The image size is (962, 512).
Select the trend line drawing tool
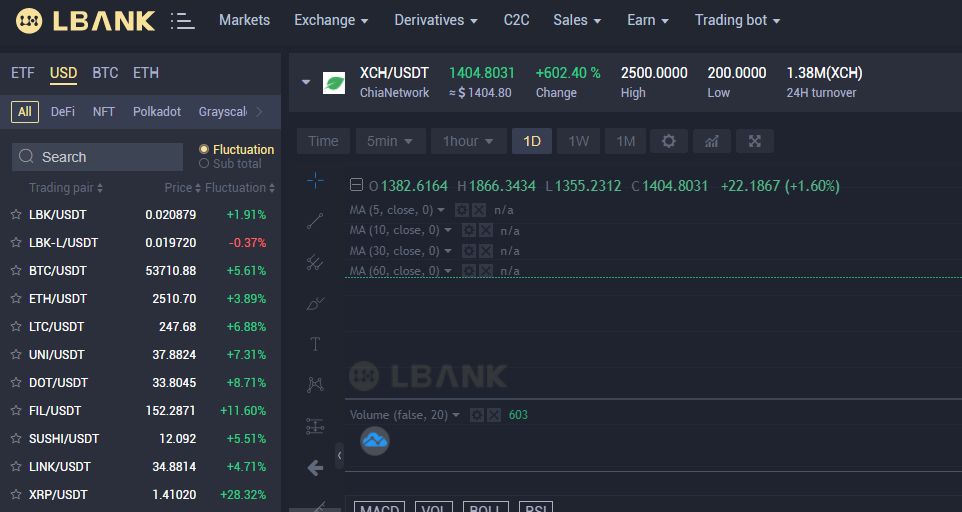pos(315,221)
